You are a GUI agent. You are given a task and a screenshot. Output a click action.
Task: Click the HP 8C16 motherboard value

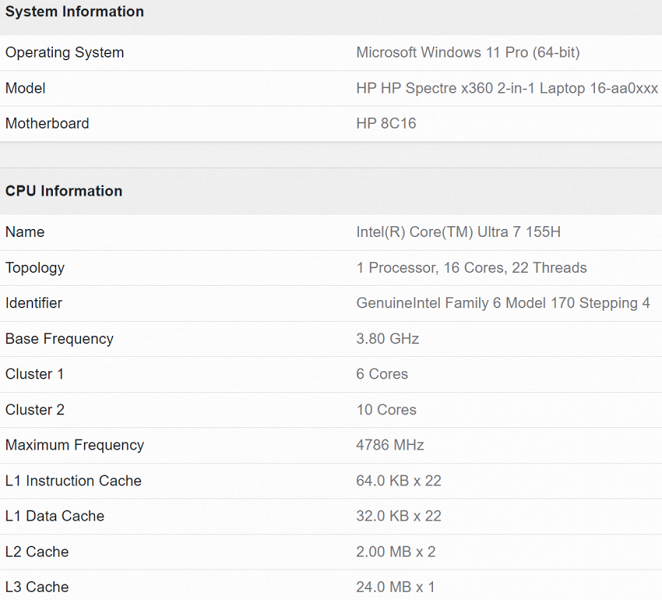point(386,124)
